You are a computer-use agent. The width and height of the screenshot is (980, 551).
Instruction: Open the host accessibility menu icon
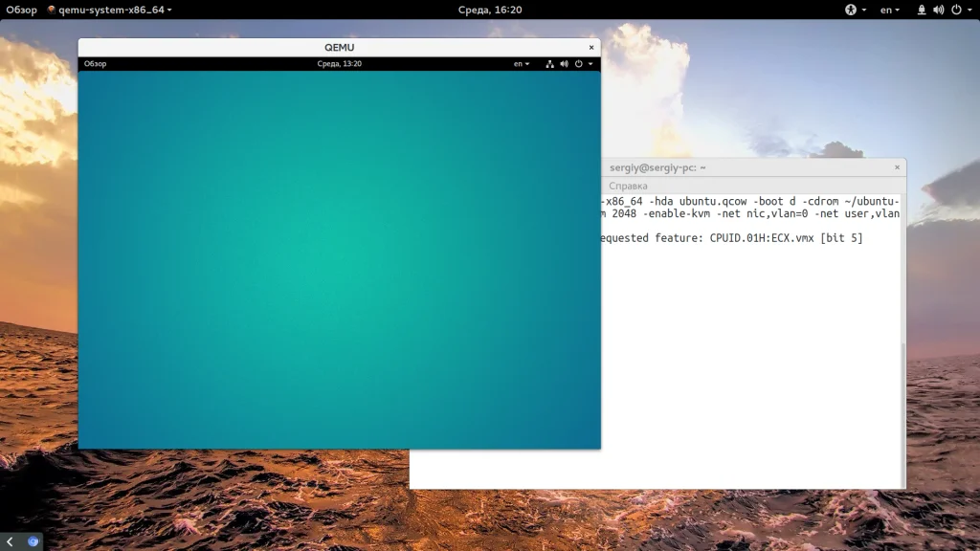click(850, 10)
